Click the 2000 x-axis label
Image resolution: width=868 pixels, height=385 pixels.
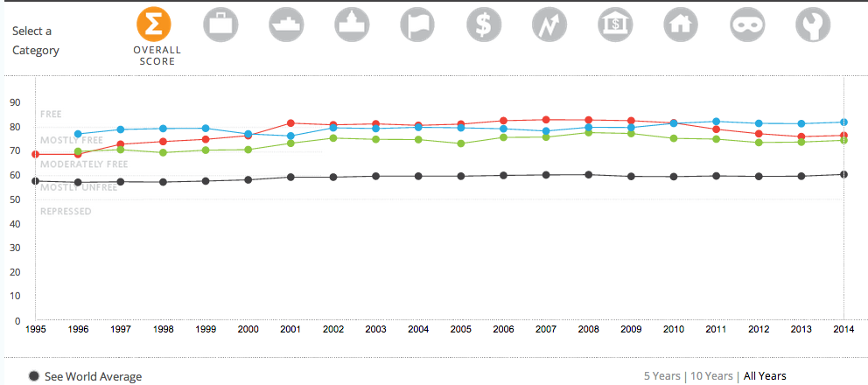click(x=248, y=330)
